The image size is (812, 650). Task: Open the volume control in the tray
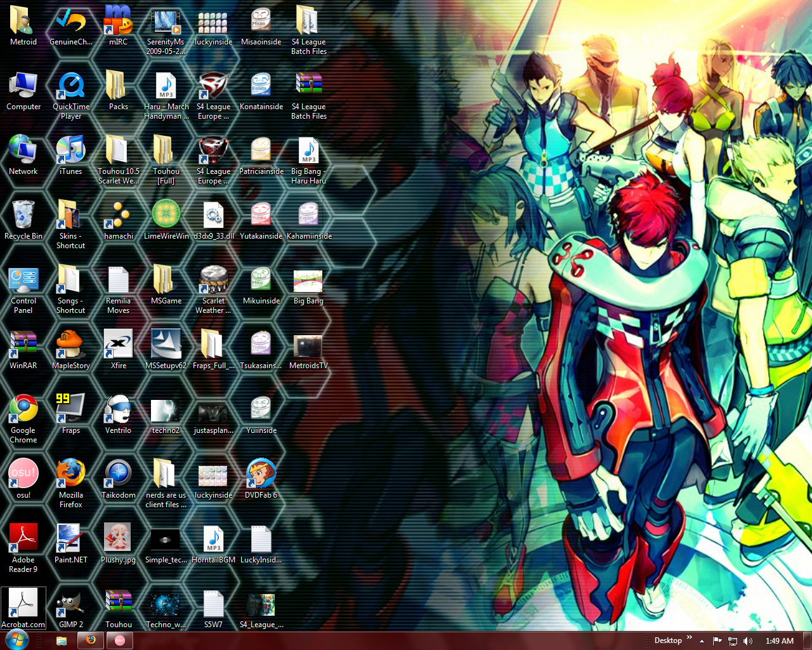748,641
